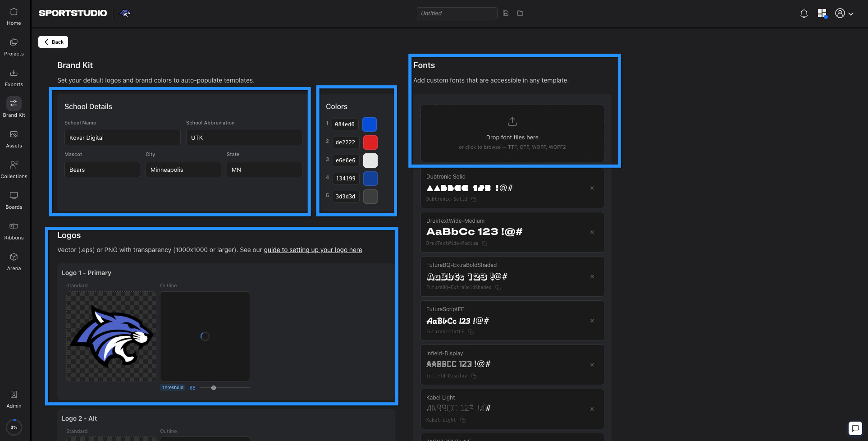Open the Assets section
The height and width of the screenshot is (441, 868).
point(14,139)
